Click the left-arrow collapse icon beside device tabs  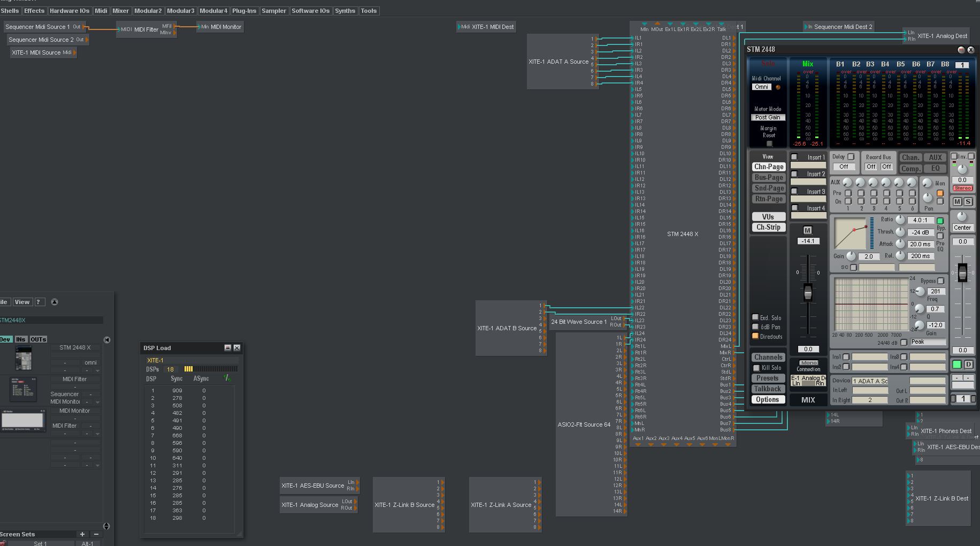pyautogui.click(x=107, y=340)
